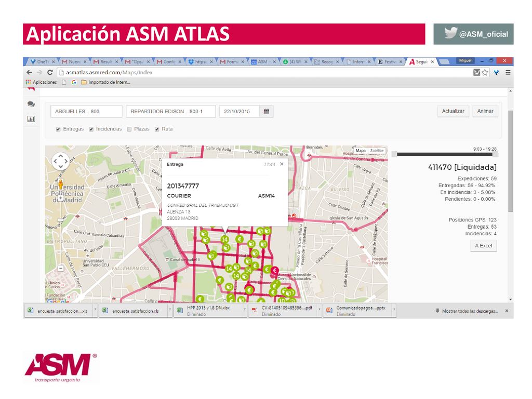Export data with A Excel button

[x=484, y=246]
